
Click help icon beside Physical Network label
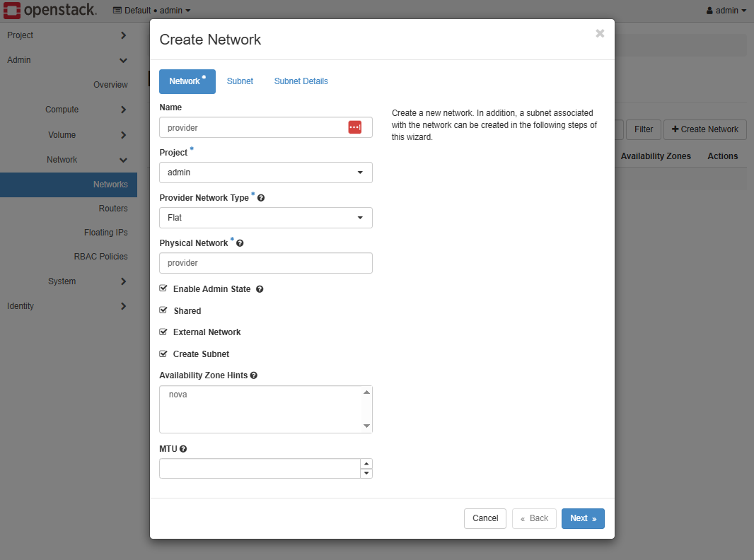click(x=240, y=243)
